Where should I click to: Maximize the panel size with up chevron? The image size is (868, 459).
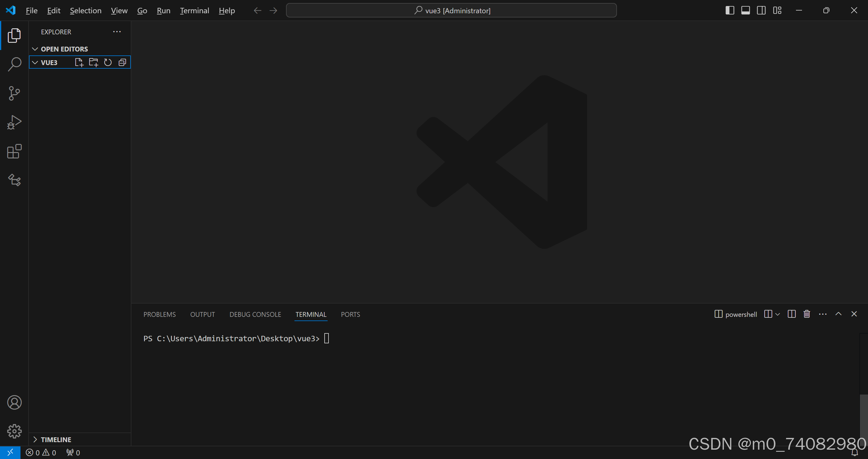(x=838, y=314)
